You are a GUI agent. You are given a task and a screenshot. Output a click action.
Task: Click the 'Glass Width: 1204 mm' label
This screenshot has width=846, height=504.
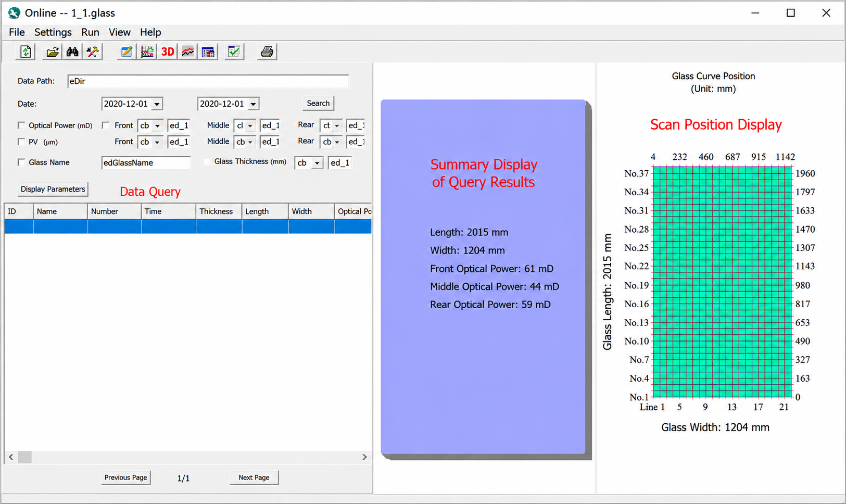pos(715,427)
